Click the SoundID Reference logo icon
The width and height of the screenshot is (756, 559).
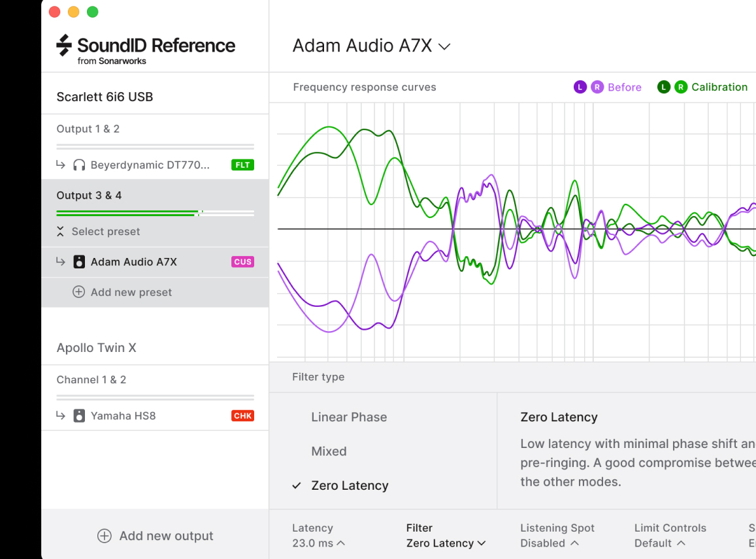click(63, 46)
